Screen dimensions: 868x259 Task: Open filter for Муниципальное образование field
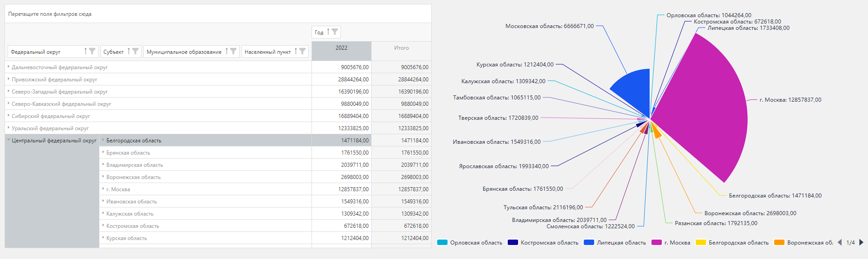pos(233,52)
